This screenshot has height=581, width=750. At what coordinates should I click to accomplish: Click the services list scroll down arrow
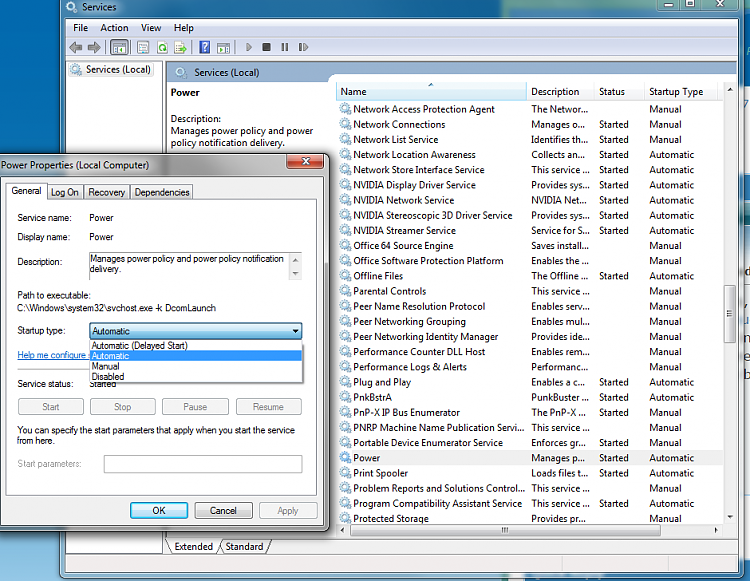(x=729, y=516)
